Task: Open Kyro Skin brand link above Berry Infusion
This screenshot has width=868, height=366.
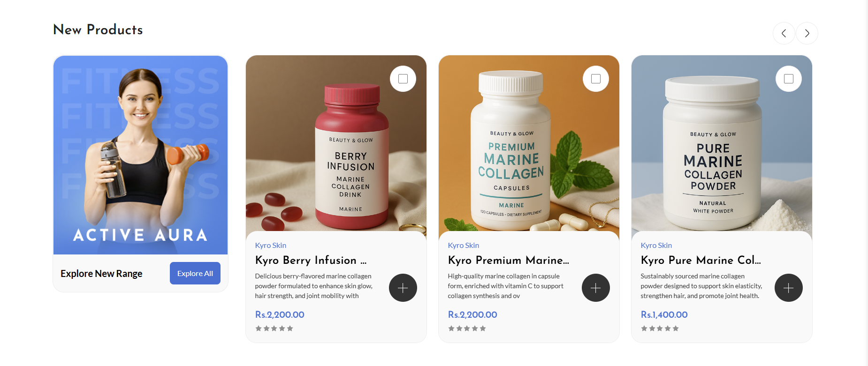Action: click(271, 245)
